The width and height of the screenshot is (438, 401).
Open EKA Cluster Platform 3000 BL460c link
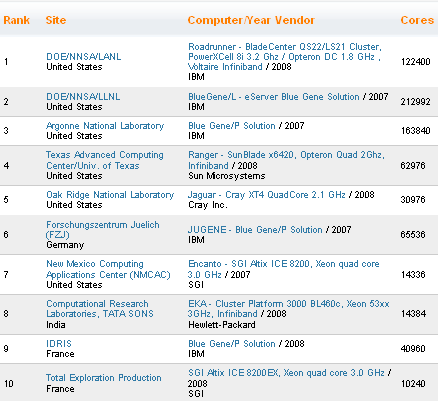click(x=289, y=309)
